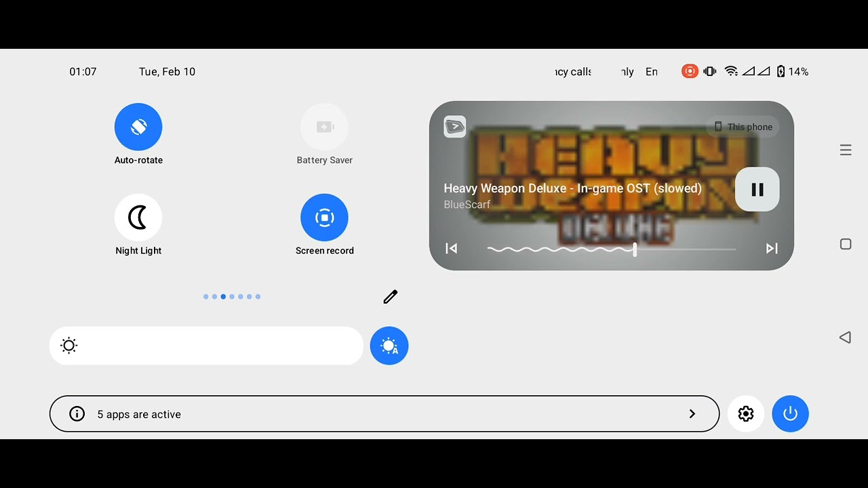
Task: Open the power menu button
Action: 791,414
